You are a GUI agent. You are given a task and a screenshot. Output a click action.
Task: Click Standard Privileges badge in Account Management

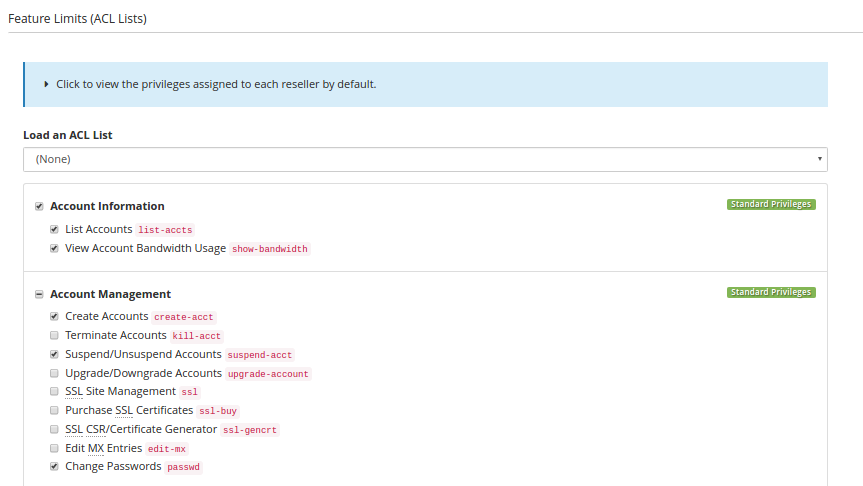pos(770,293)
